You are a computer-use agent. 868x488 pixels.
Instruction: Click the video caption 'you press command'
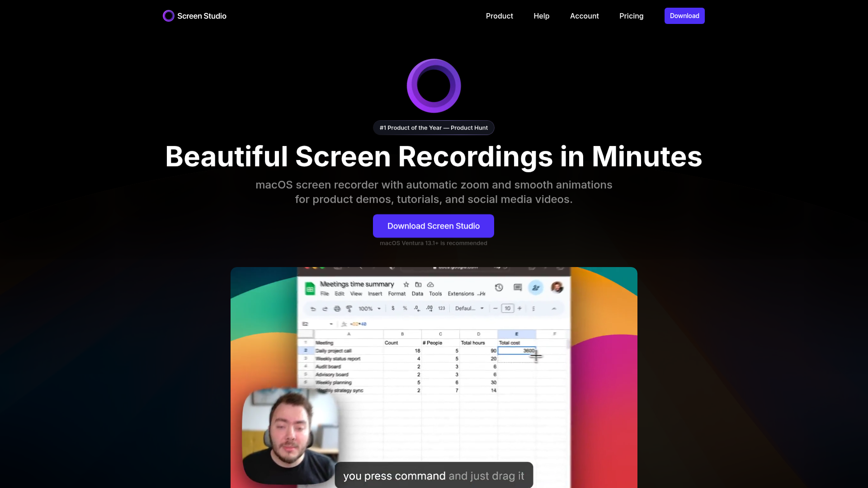[x=394, y=476]
